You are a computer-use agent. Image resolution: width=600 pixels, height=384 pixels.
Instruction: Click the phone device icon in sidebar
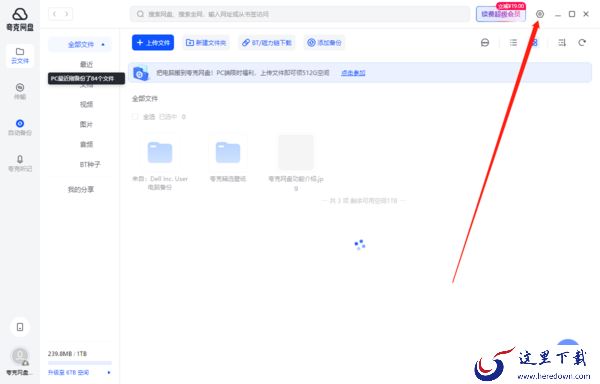click(20, 327)
